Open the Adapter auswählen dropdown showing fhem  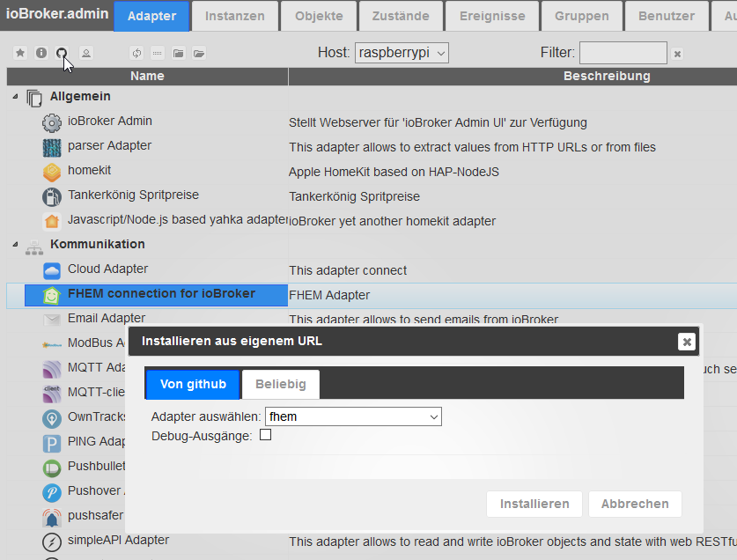pos(353,416)
